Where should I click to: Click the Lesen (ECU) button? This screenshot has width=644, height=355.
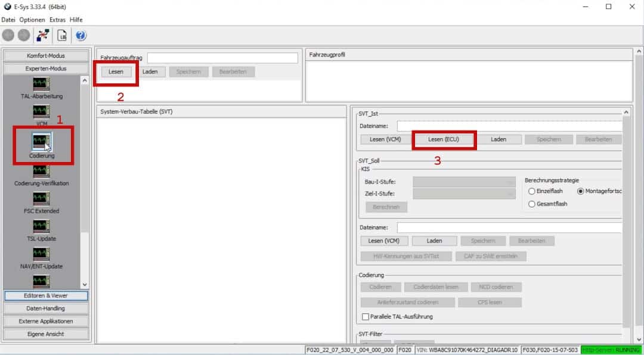click(443, 139)
